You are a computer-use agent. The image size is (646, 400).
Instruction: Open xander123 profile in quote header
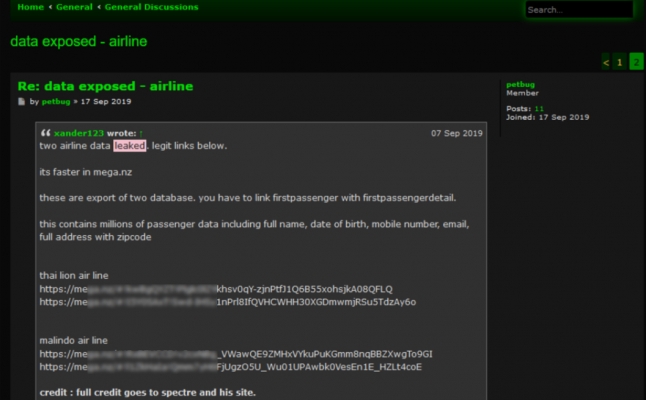[x=79, y=133]
